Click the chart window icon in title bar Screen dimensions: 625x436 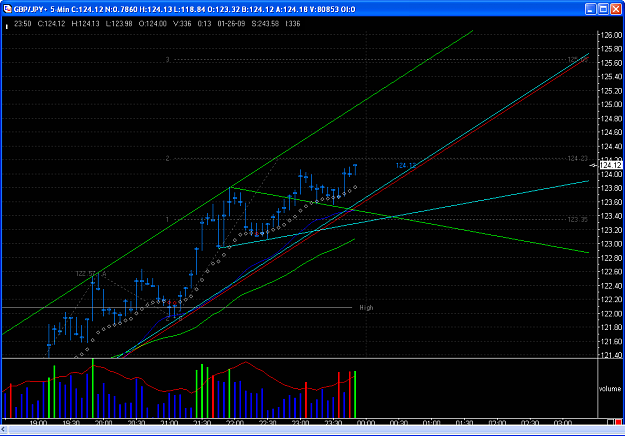8,9
